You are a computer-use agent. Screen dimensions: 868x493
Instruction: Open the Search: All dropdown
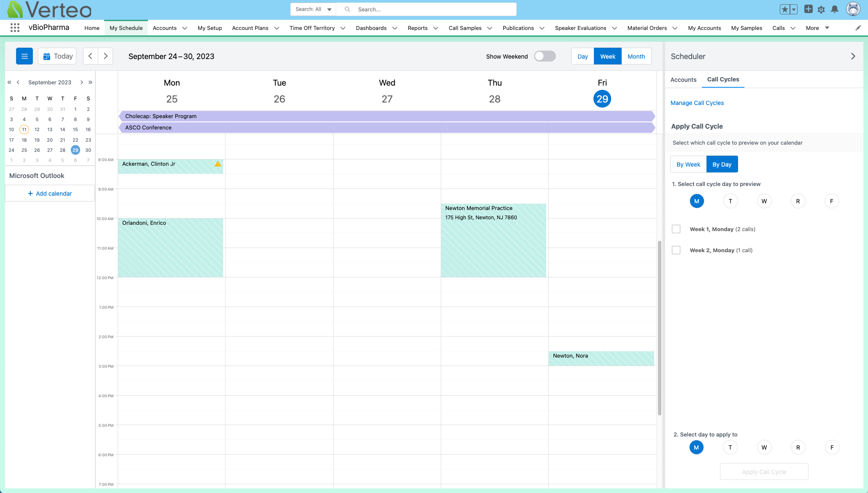point(313,9)
